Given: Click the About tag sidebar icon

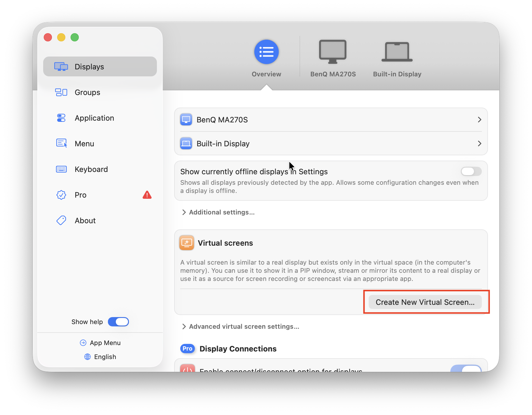Looking at the screenshot, I should coord(61,220).
